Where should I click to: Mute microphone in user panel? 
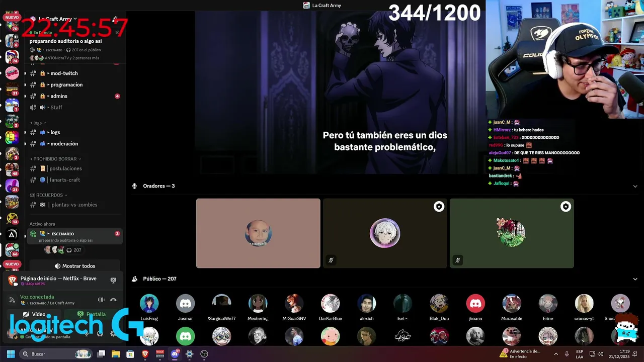click(87, 333)
